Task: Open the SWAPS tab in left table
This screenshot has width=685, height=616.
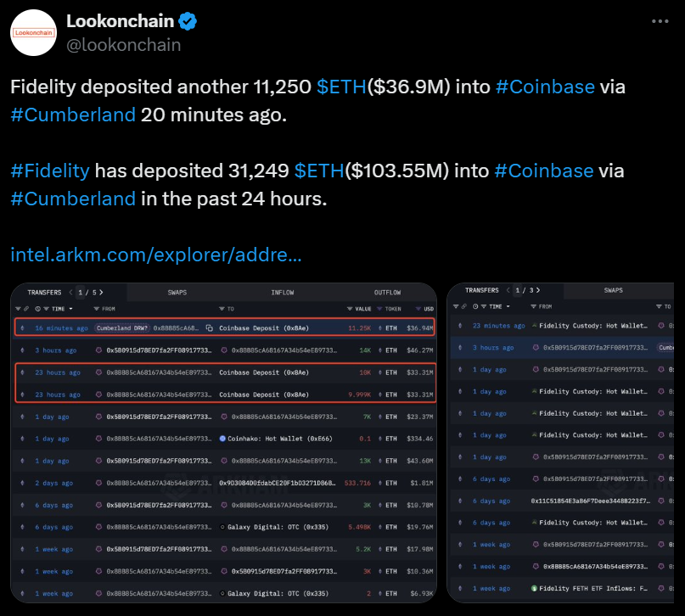Action: click(177, 292)
